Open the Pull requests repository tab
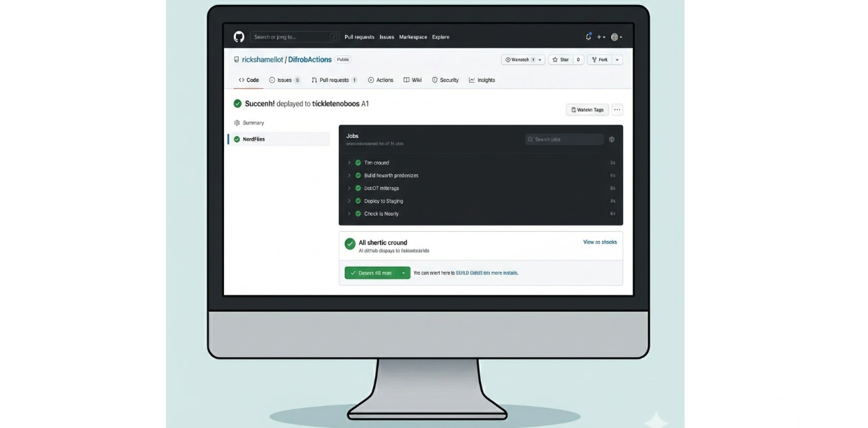The image size is (868, 428). point(334,81)
